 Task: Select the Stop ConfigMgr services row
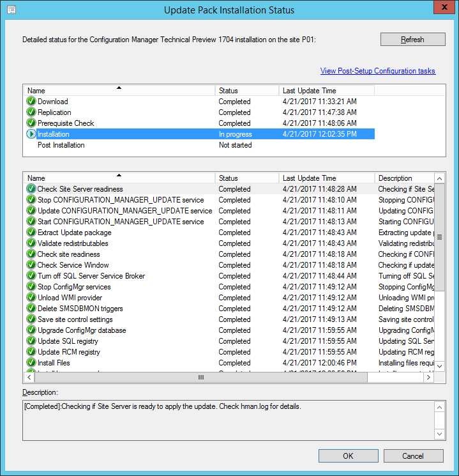tap(230, 287)
